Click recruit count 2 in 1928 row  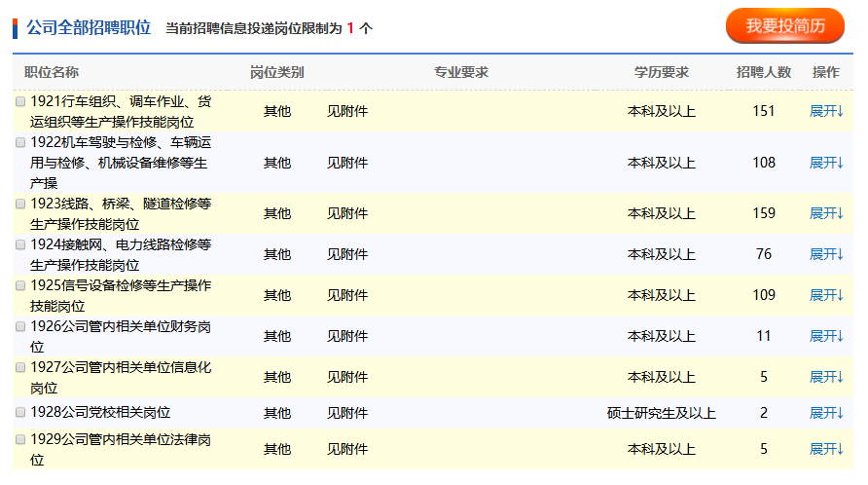tap(763, 413)
